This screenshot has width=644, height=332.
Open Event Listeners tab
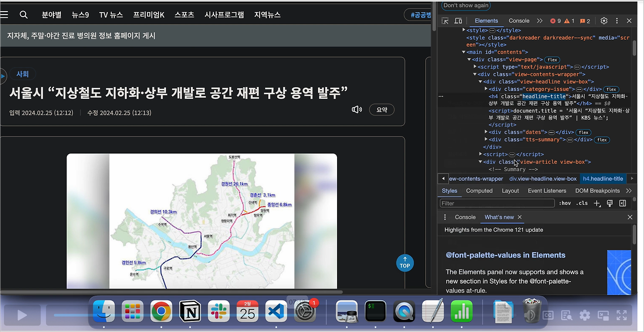pos(547,191)
